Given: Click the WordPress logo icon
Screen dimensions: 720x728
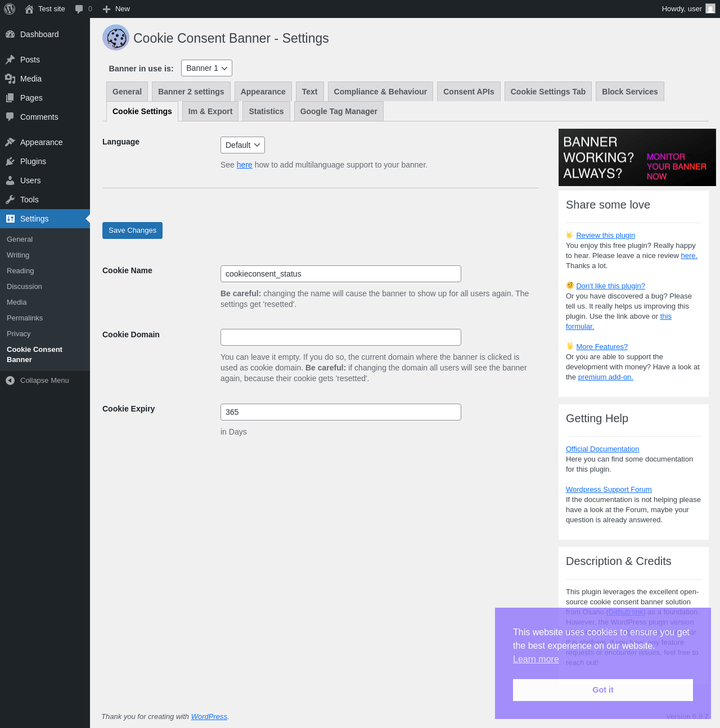Looking at the screenshot, I should pyautogui.click(x=10, y=9).
